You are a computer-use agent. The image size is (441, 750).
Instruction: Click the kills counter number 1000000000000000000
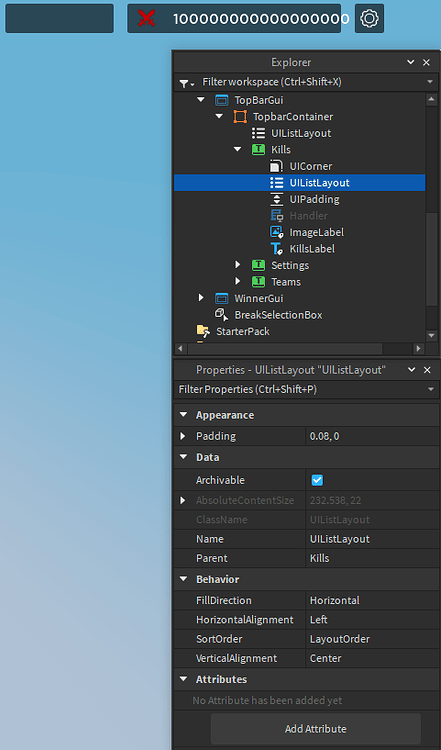click(x=261, y=19)
